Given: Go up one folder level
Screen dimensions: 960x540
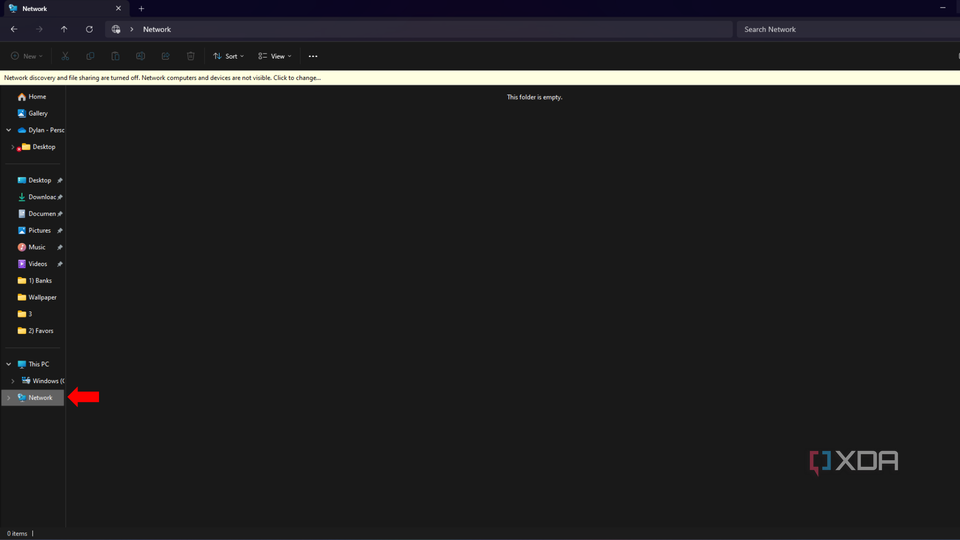Looking at the screenshot, I should click(64, 29).
